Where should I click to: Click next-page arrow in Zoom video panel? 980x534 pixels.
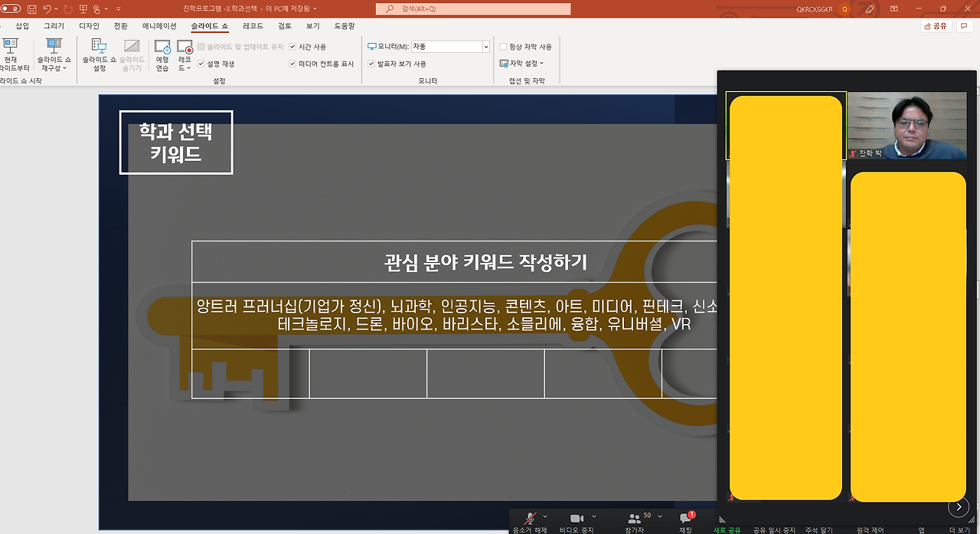(x=958, y=506)
